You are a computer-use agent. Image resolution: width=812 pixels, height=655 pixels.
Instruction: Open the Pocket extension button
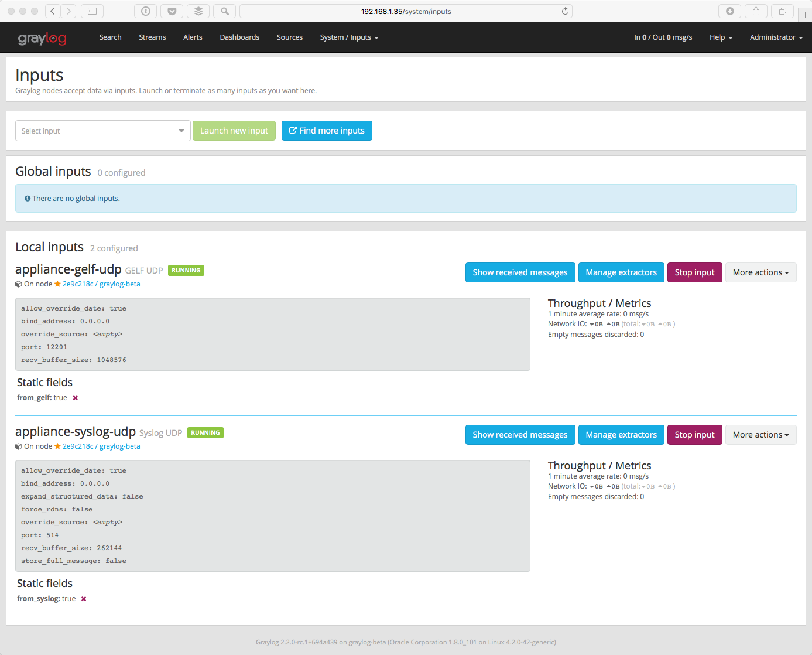[x=172, y=11]
